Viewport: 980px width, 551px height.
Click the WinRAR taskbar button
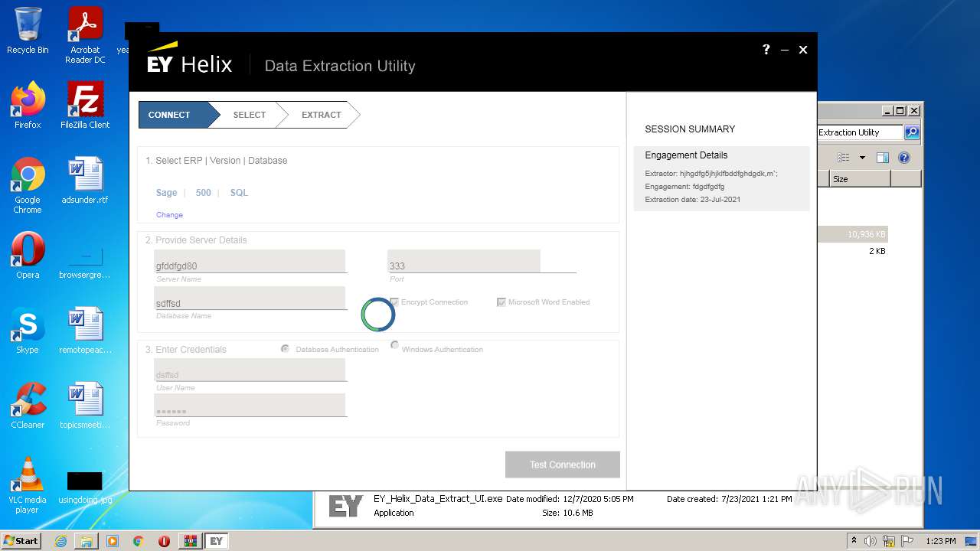(190, 541)
